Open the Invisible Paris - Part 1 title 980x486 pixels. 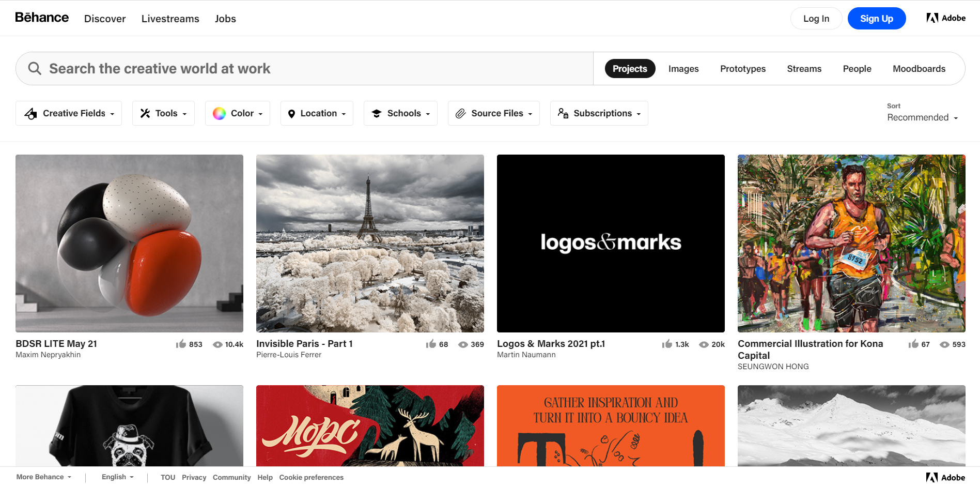point(304,344)
